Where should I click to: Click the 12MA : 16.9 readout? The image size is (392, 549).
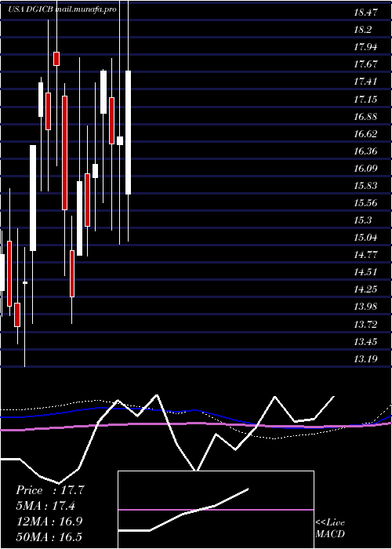pos(49,522)
